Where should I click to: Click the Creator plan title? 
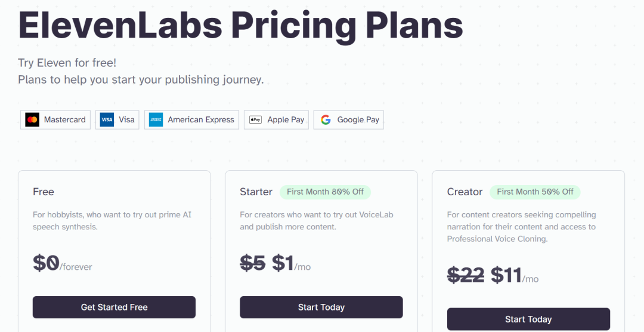(x=465, y=192)
